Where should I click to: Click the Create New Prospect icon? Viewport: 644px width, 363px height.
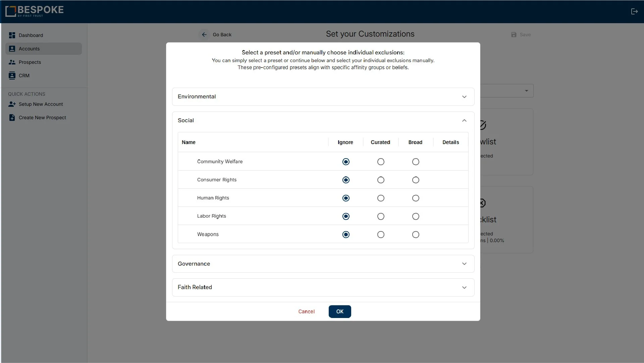pyautogui.click(x=12, y=117)
